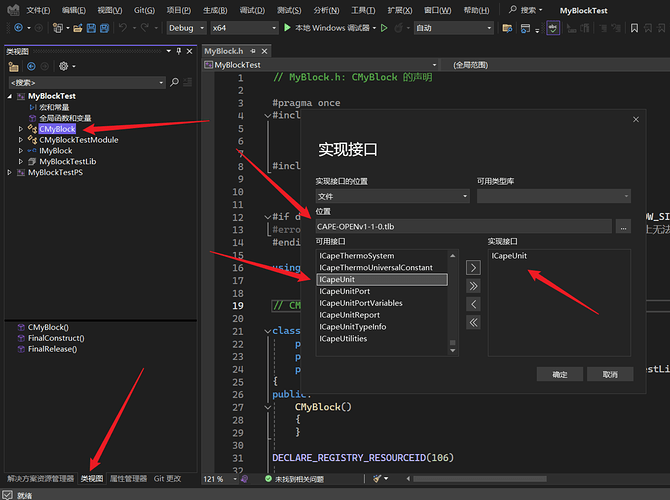
Task: Click the brush cleanup icon in editor footer
Action: pyautogui.click(x=377, y=479)
